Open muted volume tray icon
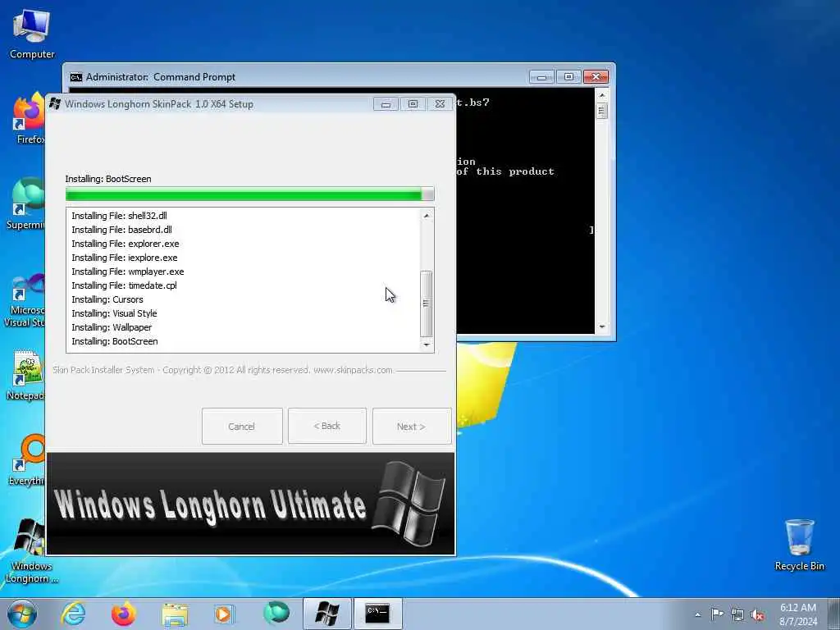The image size is (840, 630). point(757,615)
